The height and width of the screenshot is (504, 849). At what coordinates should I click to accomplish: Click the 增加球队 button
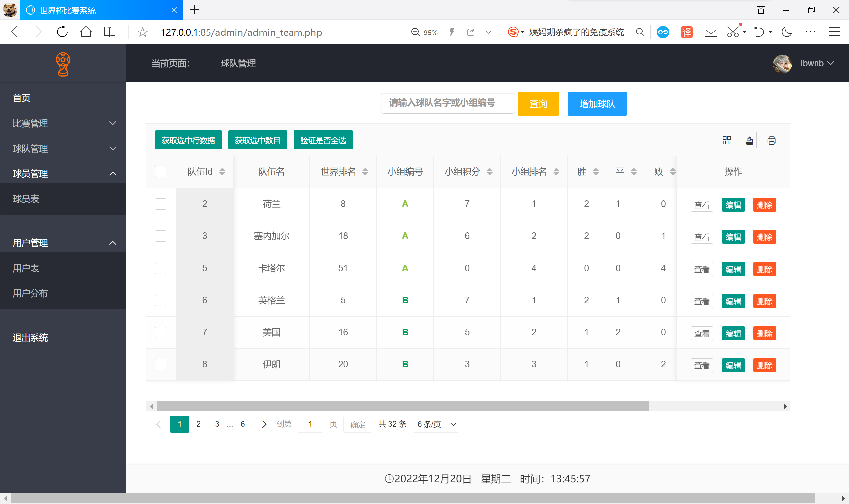(x=597, y=103)
